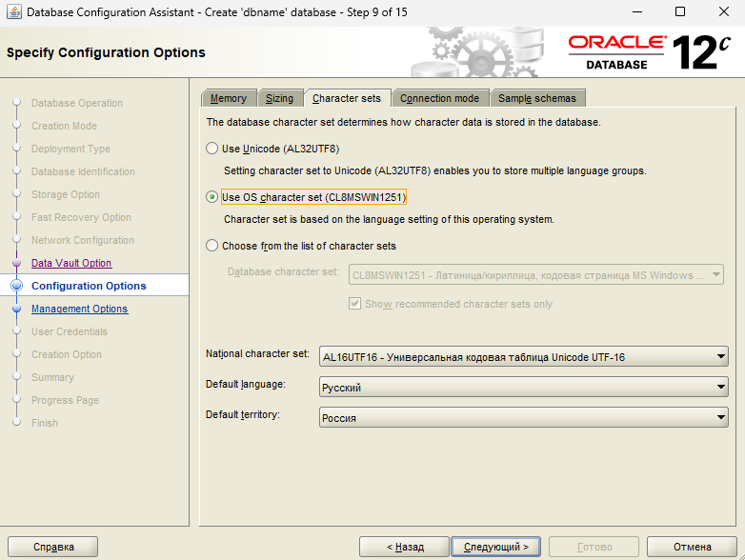745x560 pixels.
Task: Click the Storage Option step
Action: (66, 194)
